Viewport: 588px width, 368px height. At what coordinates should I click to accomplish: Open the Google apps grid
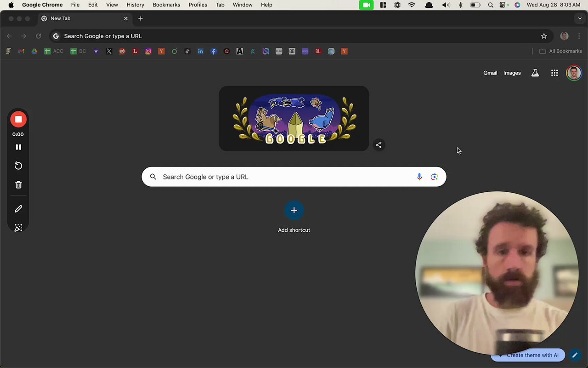click(554, 73)
